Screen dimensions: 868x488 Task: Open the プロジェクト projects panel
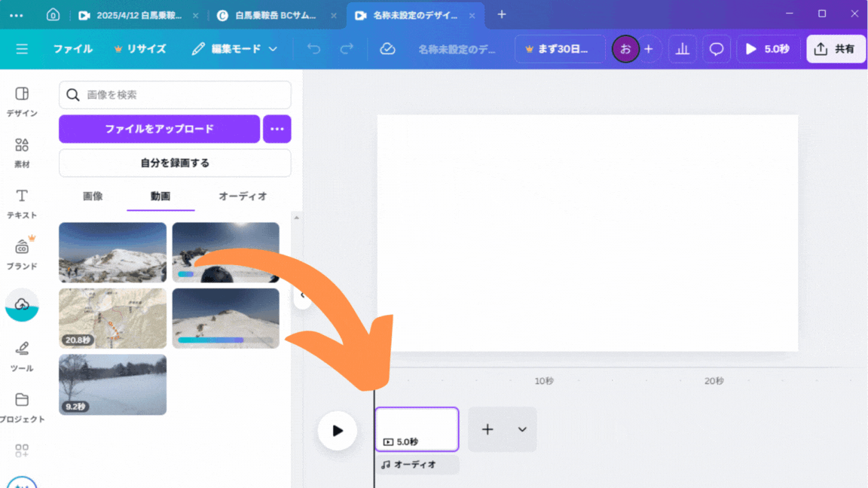[22, 407]
